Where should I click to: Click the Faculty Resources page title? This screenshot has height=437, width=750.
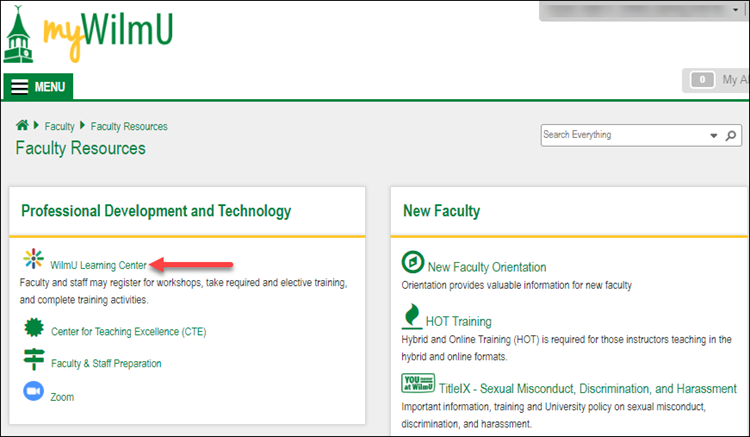[80, 148]
